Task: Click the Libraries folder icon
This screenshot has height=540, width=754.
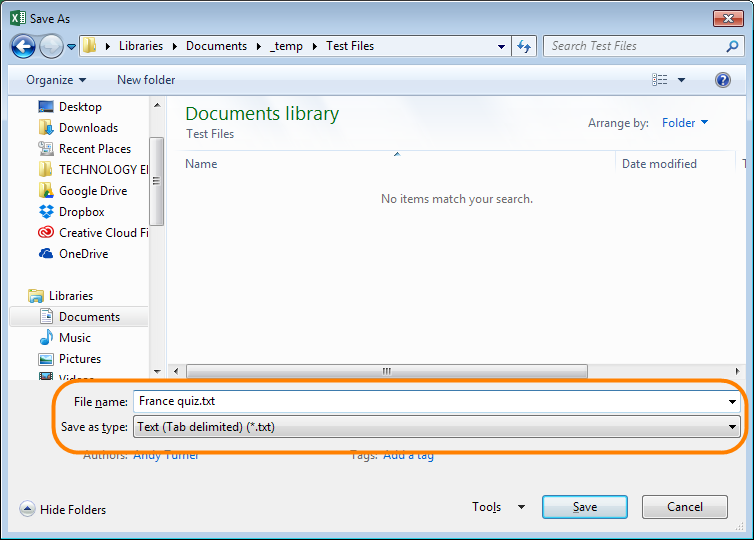Action: pyautogui.click(x=36, y=296)
